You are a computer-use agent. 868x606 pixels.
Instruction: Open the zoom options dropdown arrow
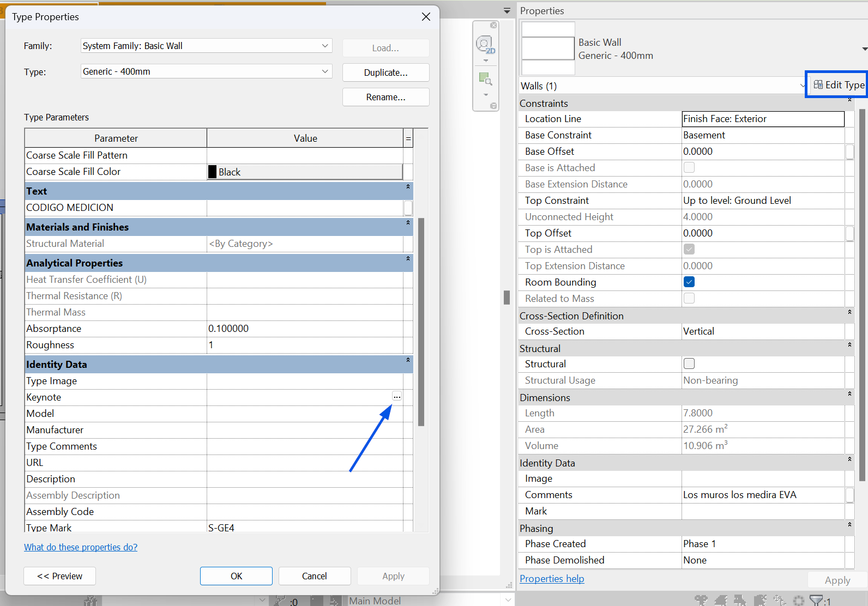(486, 95)
